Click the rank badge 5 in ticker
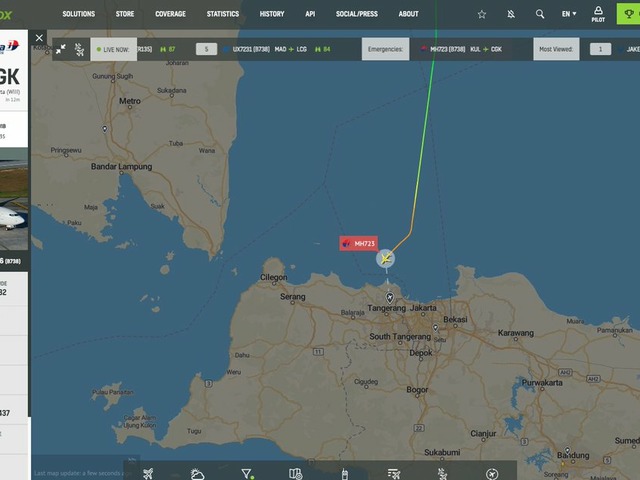 (206, 49)
